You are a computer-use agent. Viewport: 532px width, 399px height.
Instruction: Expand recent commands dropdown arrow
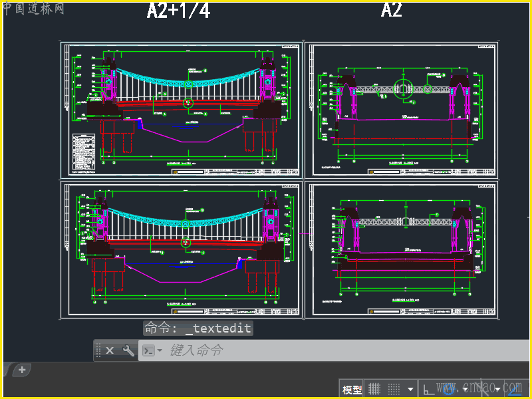[160, 350]
